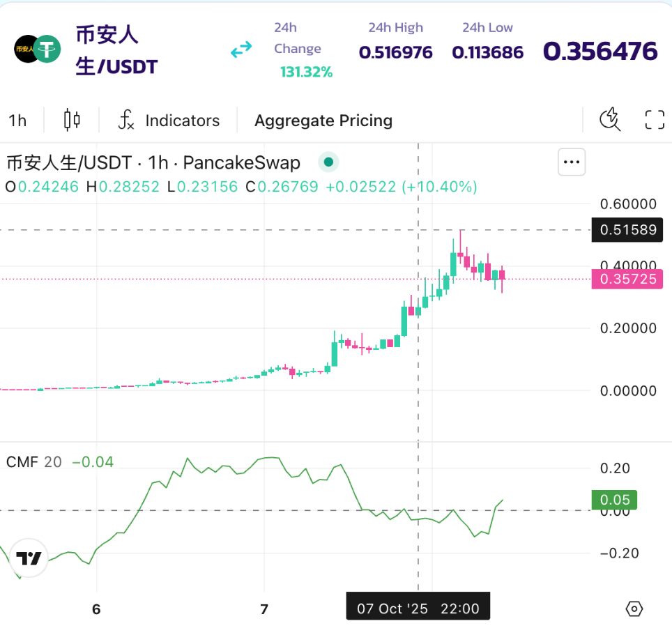Screen dimensions: 672x628
Task: Click the 07 Oct '25 timestamp marker
Action: click(417, 606)
